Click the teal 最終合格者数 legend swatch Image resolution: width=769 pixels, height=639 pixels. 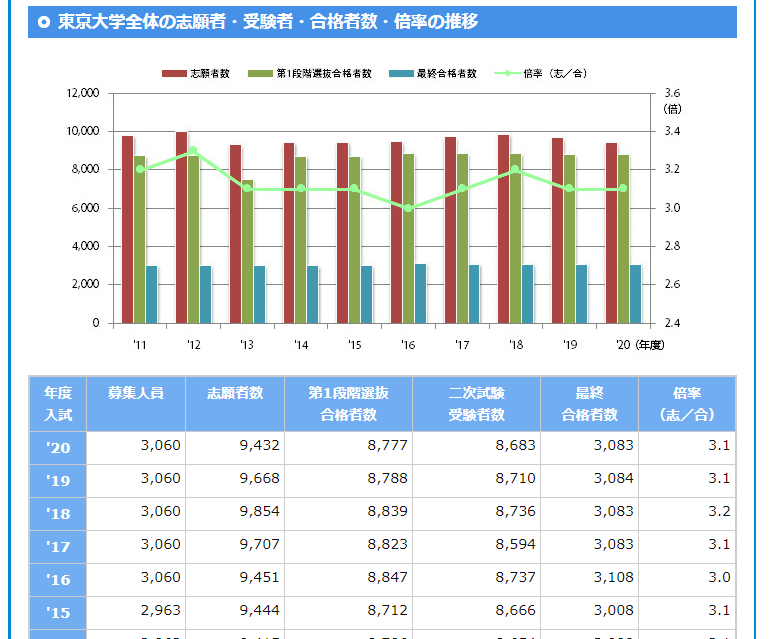pyautogui.click(x=401, y=74)
